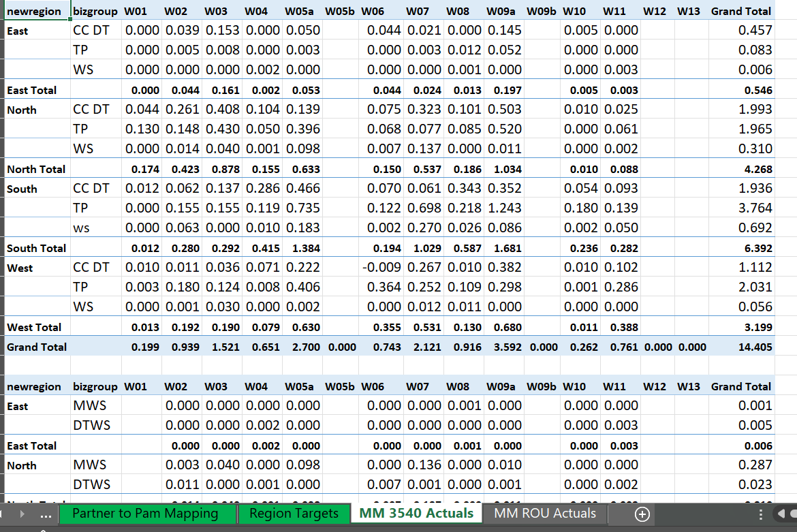This screenshot has width=797, height=532.
Task: Switch to Partner to Pam Mapping sheet
Action: [145, 514]
